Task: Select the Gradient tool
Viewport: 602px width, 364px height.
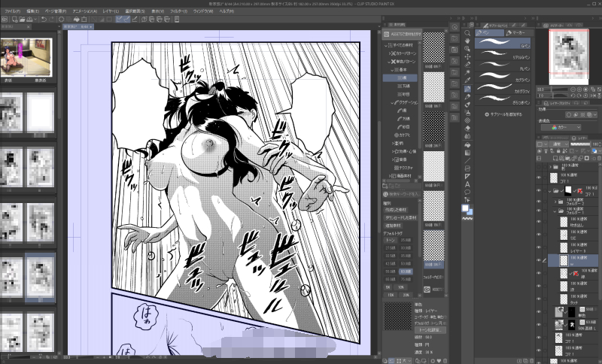Action: (x=467, y=153)
